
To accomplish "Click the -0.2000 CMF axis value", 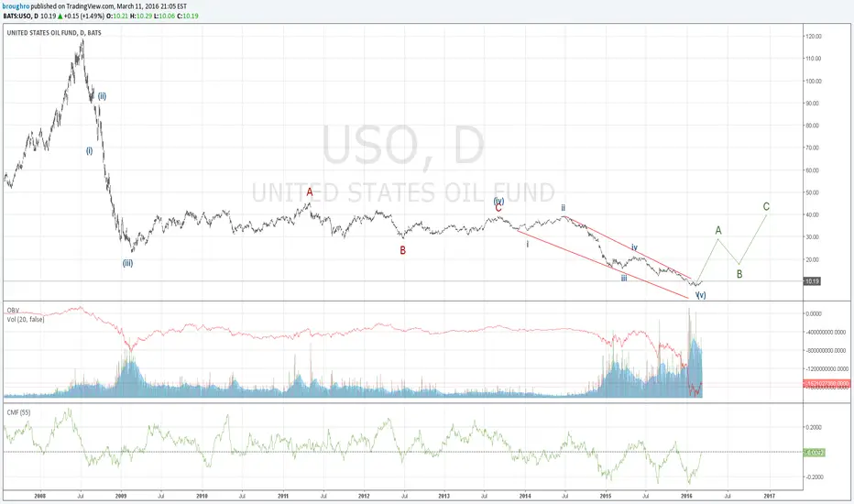I will tap(813, 477).
